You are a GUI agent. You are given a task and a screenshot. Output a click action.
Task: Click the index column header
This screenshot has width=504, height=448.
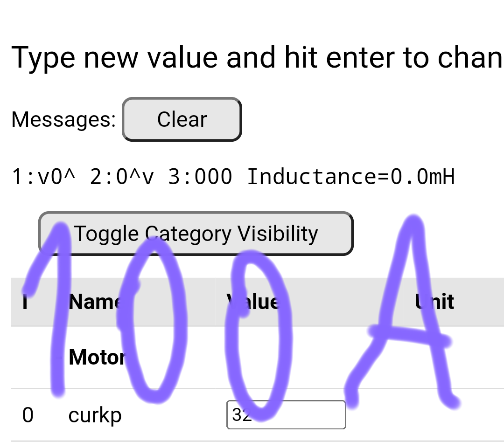[25, 302]
